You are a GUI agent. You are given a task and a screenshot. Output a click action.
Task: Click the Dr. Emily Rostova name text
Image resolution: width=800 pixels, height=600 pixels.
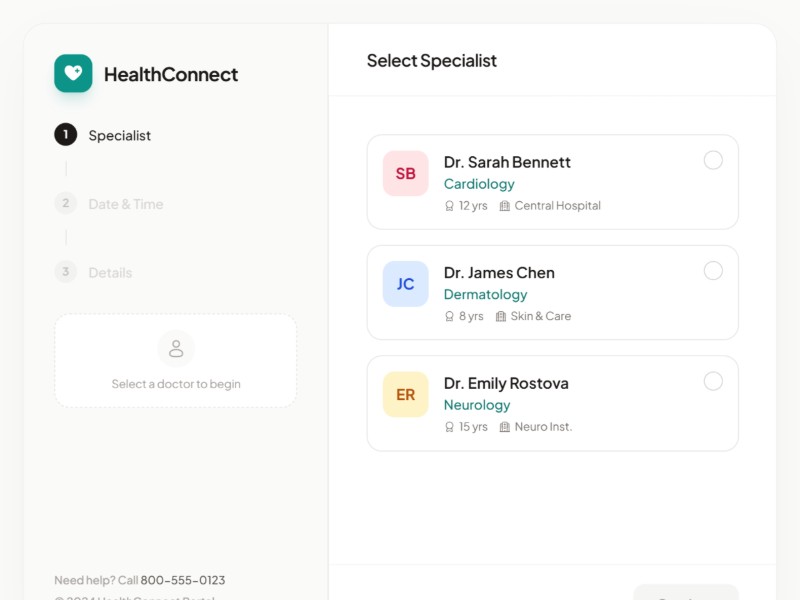(x=506, y=383)
